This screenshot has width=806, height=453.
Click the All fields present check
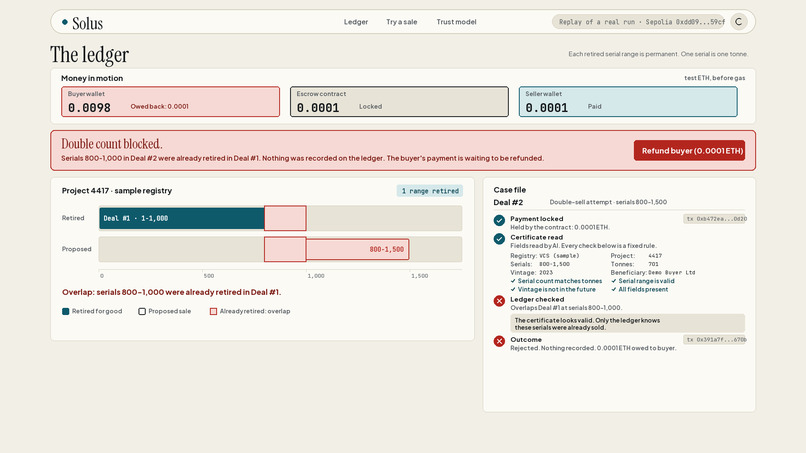639,289
